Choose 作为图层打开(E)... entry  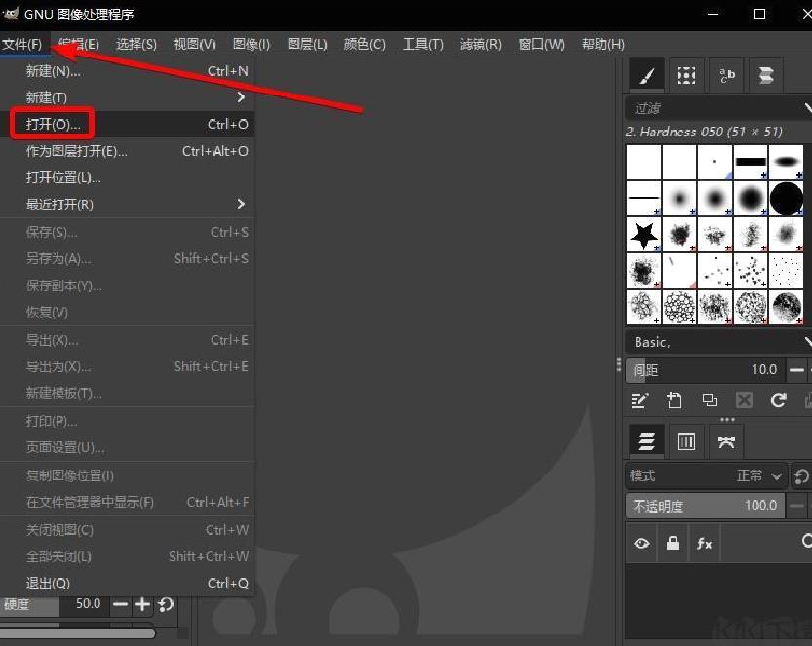(127, 151)
